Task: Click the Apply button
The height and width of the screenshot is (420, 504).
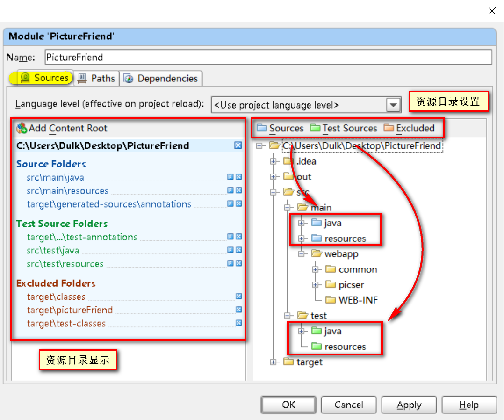Action: click(x=409, y=405)
